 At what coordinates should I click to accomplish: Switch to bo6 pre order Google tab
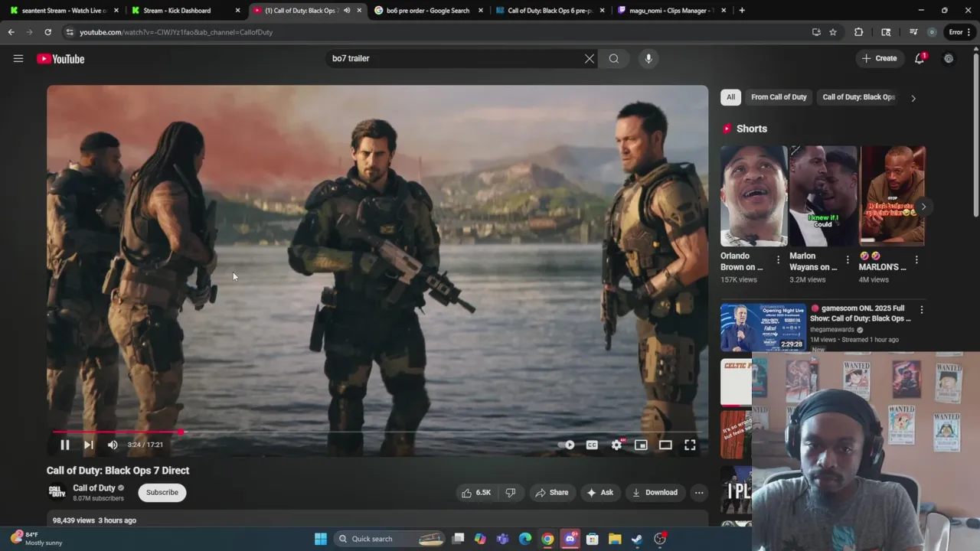pos(429,11)
